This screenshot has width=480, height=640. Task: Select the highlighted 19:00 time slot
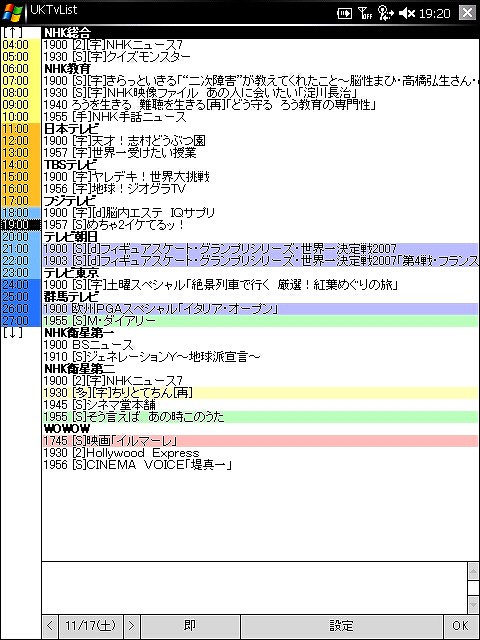click(x=21, y=225)
